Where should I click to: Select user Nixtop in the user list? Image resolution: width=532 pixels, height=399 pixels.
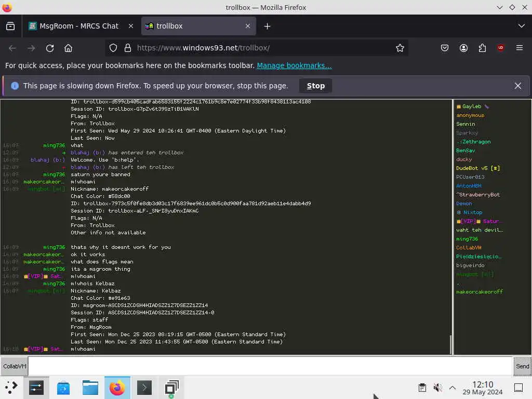[x=470, y=212]
